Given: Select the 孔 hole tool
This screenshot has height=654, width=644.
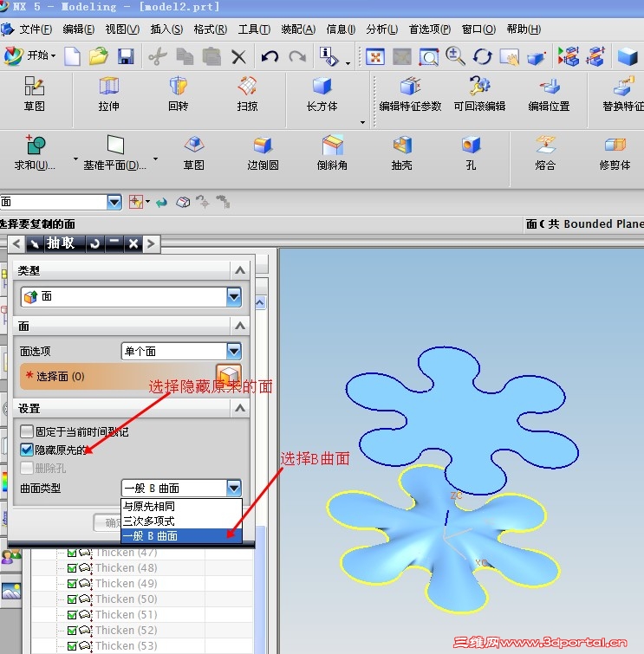Looking at the screenshot, I should click(471, 153).
